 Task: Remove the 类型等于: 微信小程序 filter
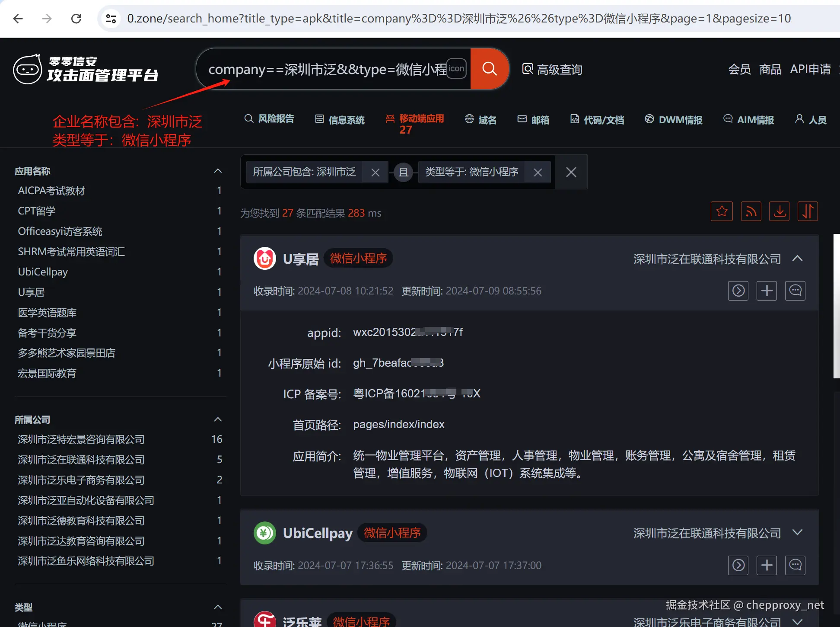pos(538,172)
